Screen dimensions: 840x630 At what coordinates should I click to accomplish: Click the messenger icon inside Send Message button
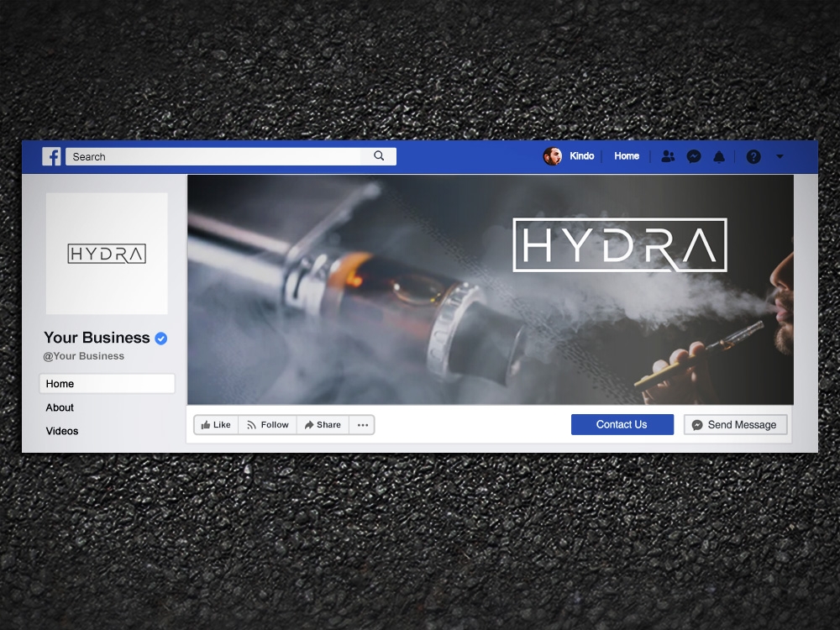[697, 425]
